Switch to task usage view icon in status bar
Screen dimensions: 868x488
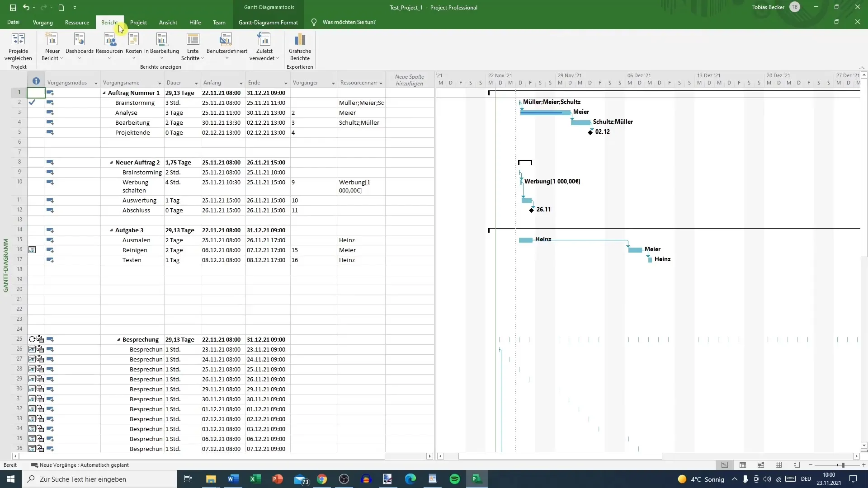[743, 465]
